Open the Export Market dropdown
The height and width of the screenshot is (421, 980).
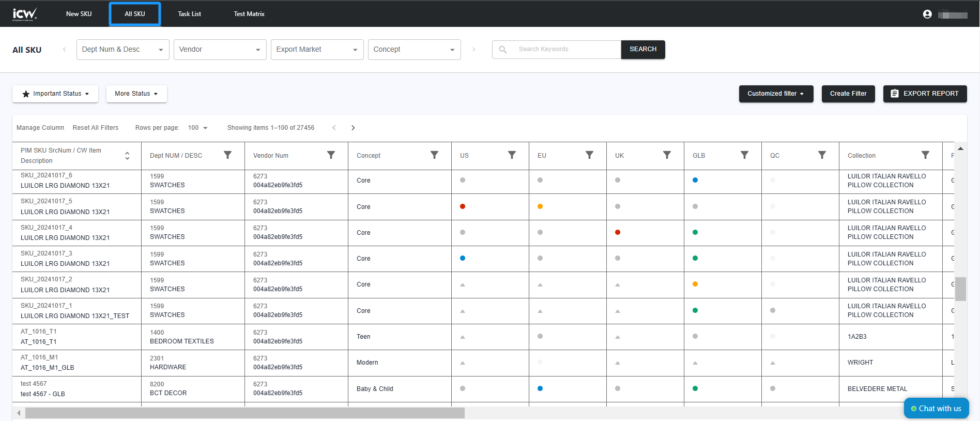tap(317, 50)
